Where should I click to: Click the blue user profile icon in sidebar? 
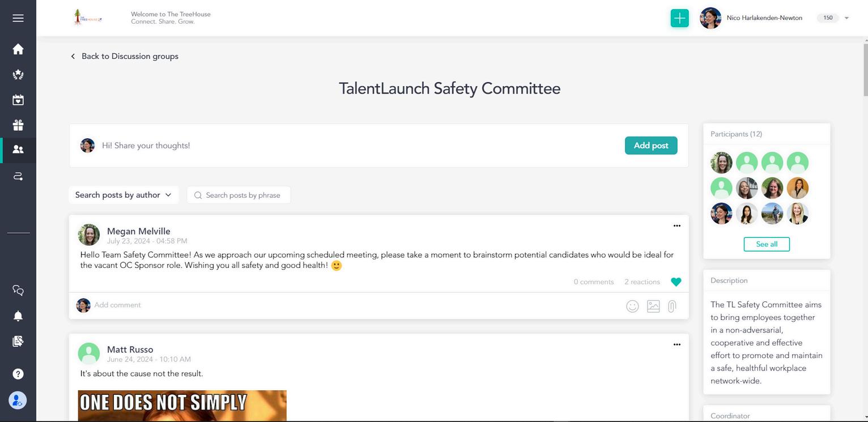pyautogui.click(x=18, y=400)
